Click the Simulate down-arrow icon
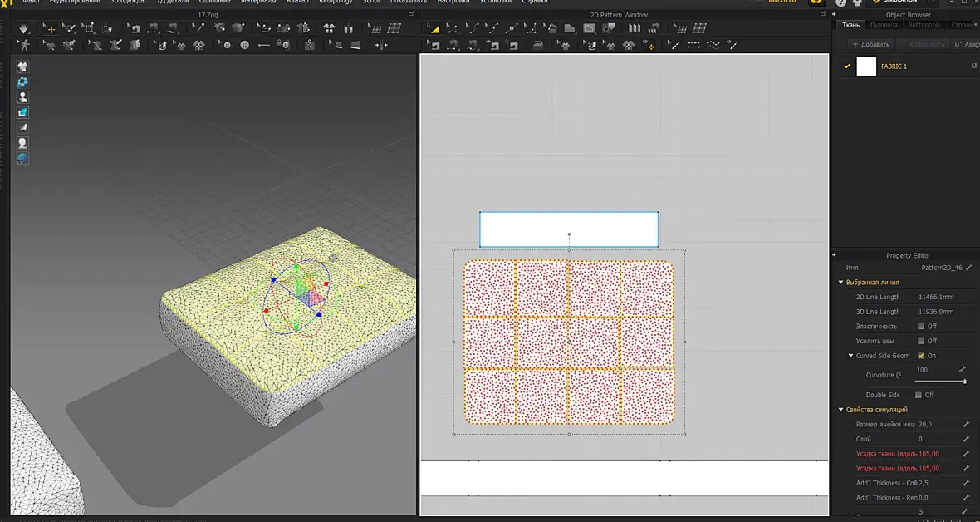Viewport: 980px width, 522px height. (23, 28)
